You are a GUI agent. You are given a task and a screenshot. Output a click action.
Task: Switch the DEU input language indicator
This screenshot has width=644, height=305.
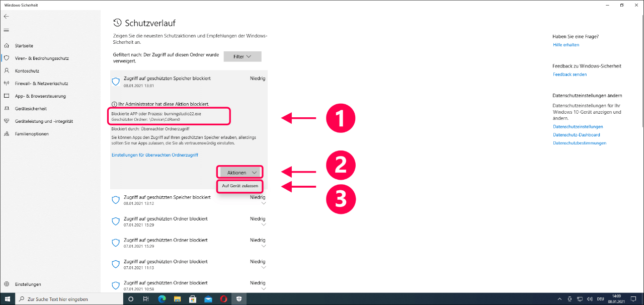[600, 299]
